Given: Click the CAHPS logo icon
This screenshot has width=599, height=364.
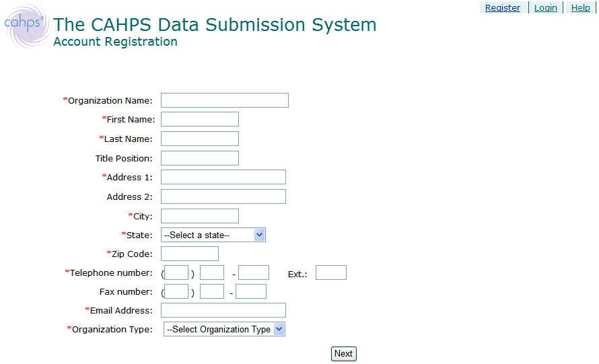Looking at the screenshot, I should (x=26, y=26).
